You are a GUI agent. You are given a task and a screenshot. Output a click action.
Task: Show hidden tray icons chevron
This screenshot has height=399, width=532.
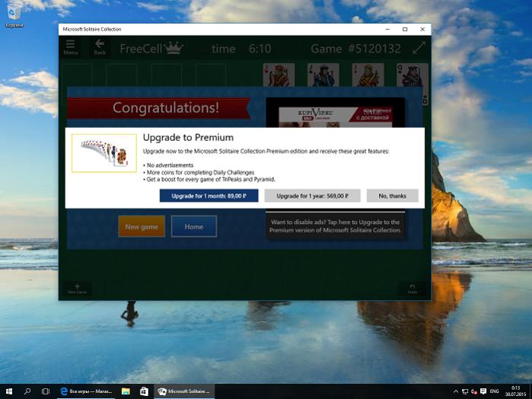tap(455, 391)
